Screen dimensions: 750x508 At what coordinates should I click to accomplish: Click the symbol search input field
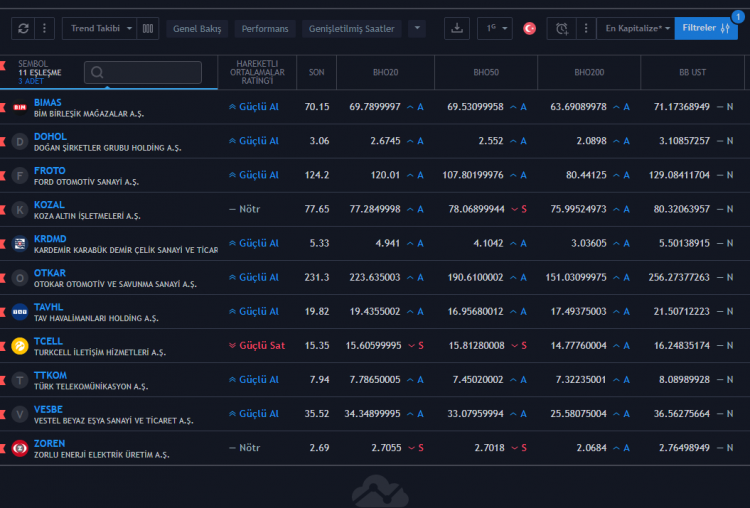tap(143, 72)
